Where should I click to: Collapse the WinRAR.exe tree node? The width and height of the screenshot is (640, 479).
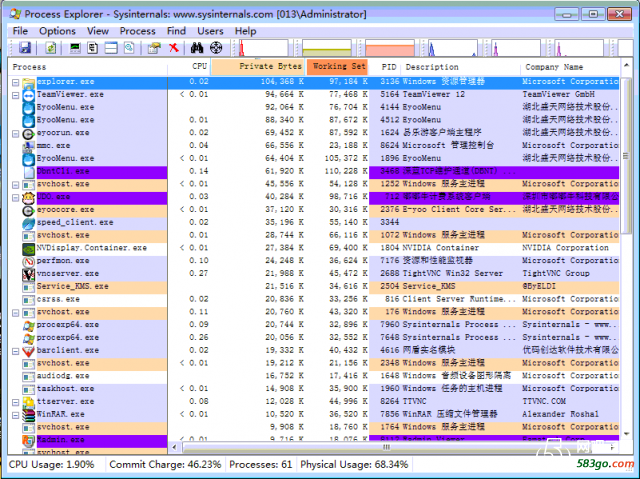16,415
